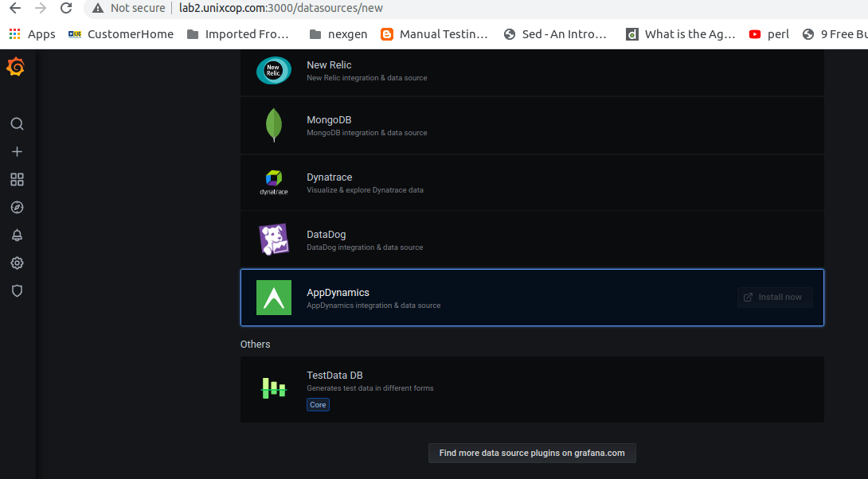Click 'MongoDB integration & data source' description
Viewport: 868px width, 479px height.
click(367, 133)
